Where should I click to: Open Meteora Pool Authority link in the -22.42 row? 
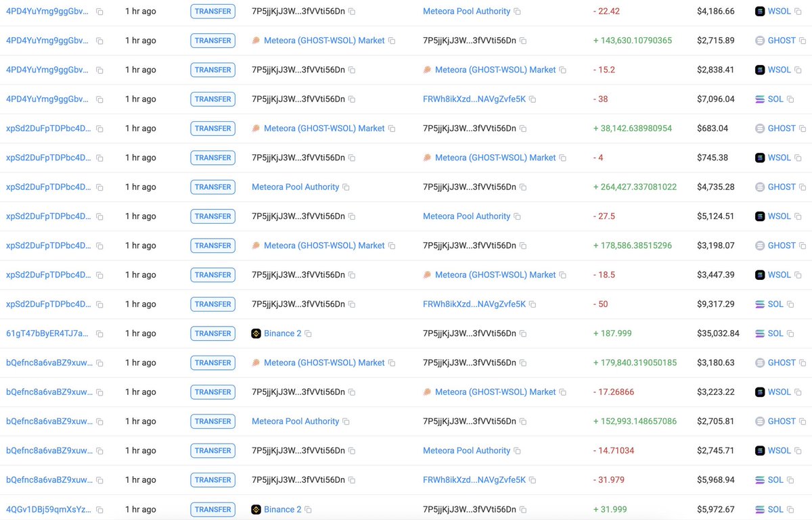[x=466, y=11]
